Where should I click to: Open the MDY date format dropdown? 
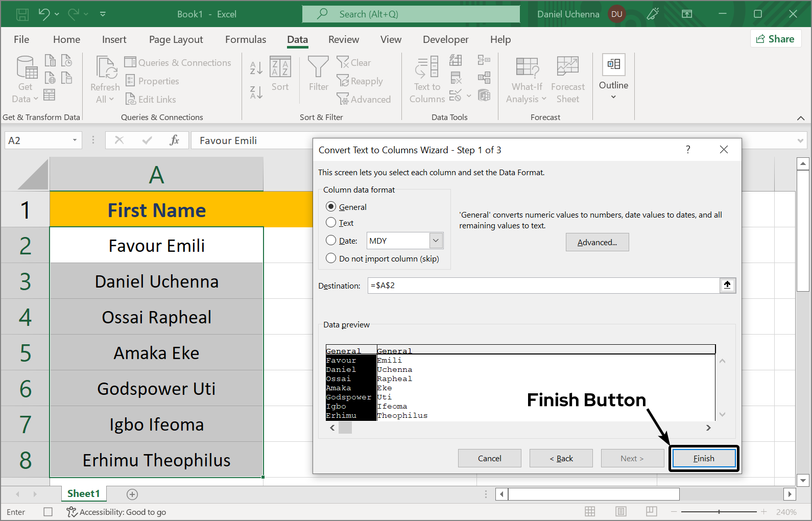(436, 241)
